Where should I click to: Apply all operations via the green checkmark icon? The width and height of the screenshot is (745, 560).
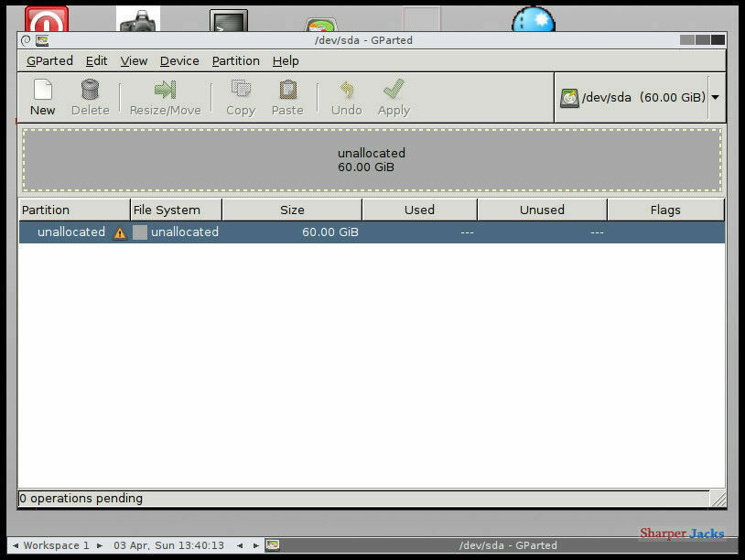pos(393,97)
